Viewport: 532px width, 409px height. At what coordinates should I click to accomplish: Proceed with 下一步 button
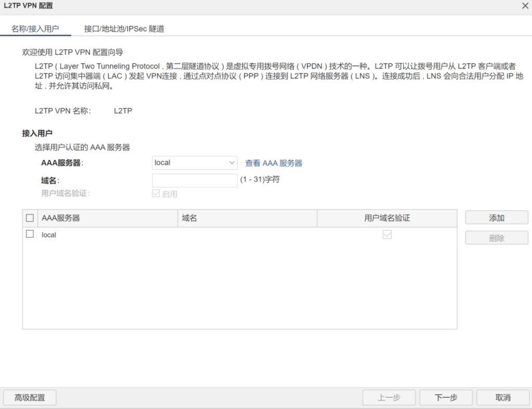(x=446, y=398)
